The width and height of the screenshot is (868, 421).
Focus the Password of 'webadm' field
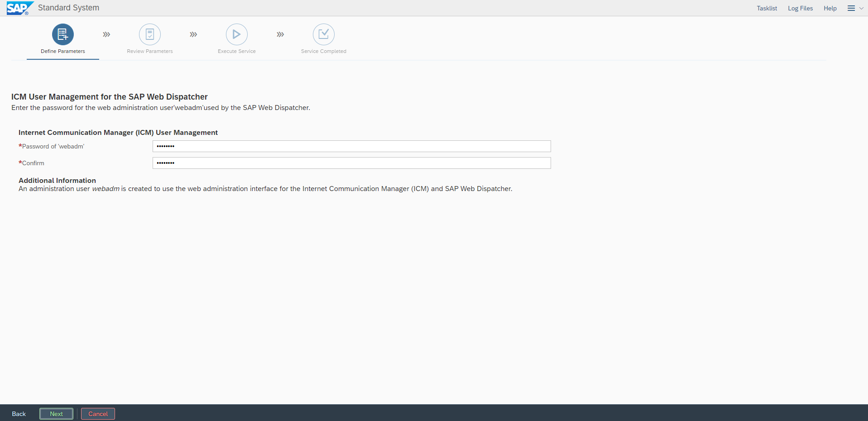pos(351,146)
